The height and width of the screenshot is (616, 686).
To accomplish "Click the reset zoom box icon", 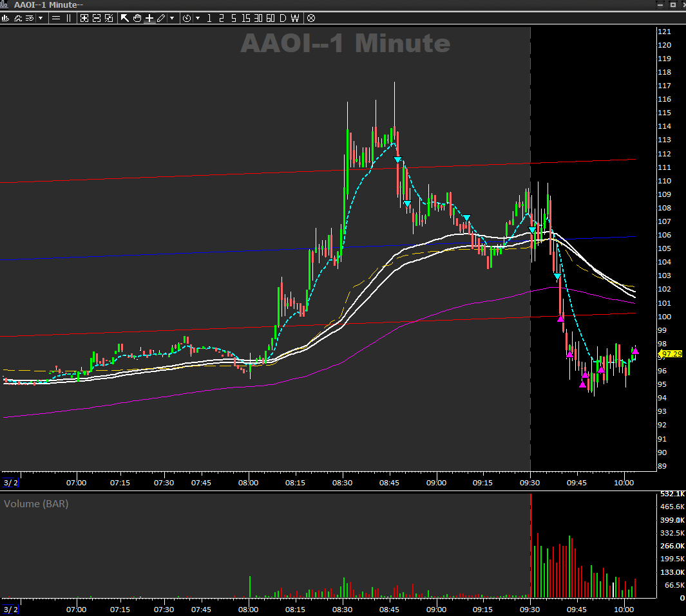I will 109,18.
